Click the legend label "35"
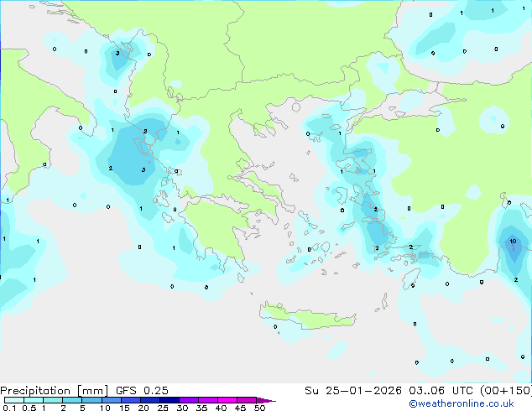 pos(202,408)
